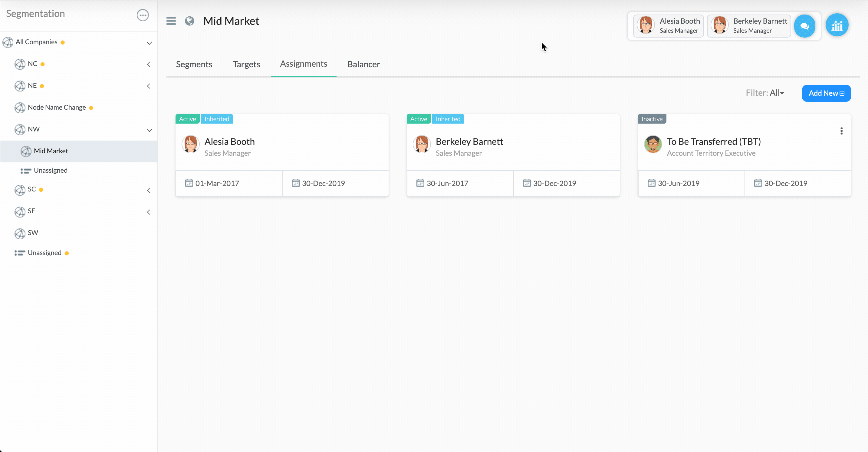Click Berkeley Barnett card name
868x452 pixels.
click(469, 141)
